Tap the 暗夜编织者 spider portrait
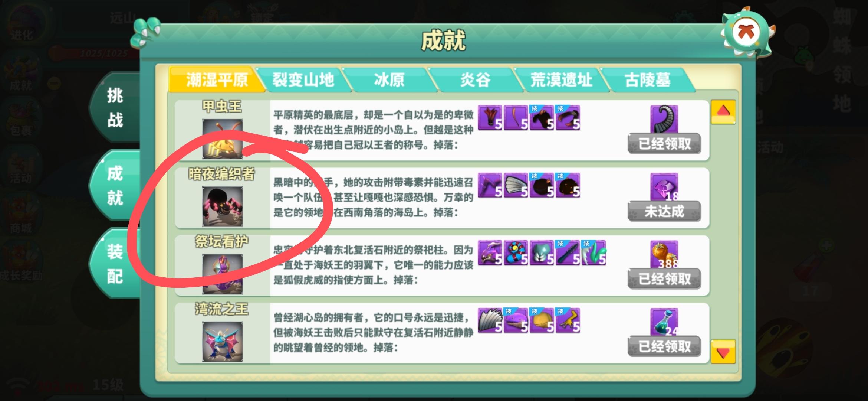Viewport: 868px width, 401px height. [x=222, y=206]
